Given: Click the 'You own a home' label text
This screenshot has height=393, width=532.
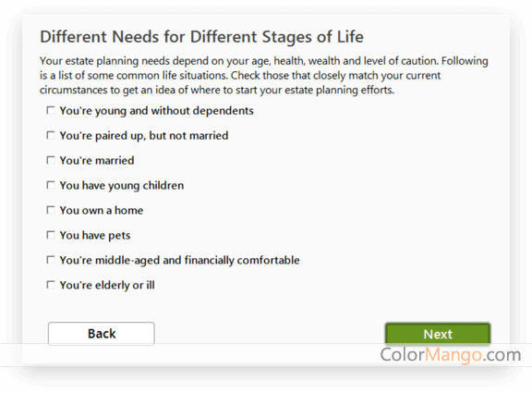Looking at the screenshot, I should (102, 210).
